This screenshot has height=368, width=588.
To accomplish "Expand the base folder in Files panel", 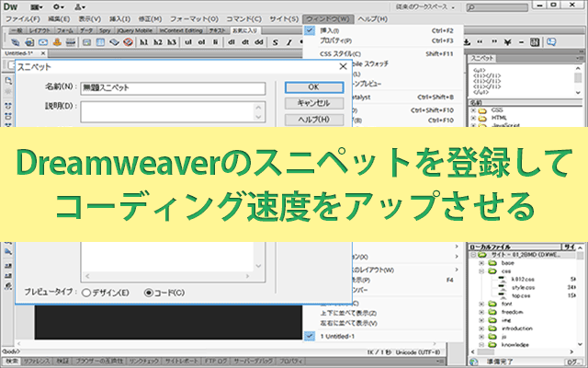I will tap(481, 263).
